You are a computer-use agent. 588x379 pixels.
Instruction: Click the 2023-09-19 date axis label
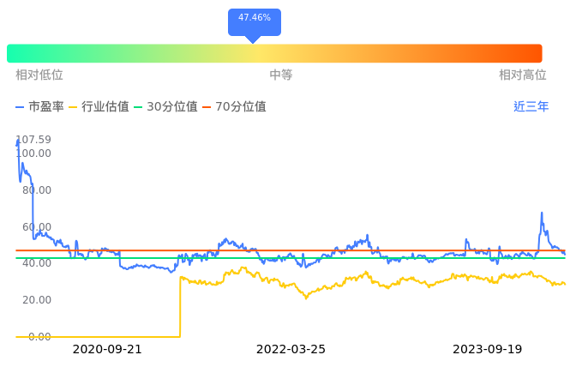[x=487, y=350]
